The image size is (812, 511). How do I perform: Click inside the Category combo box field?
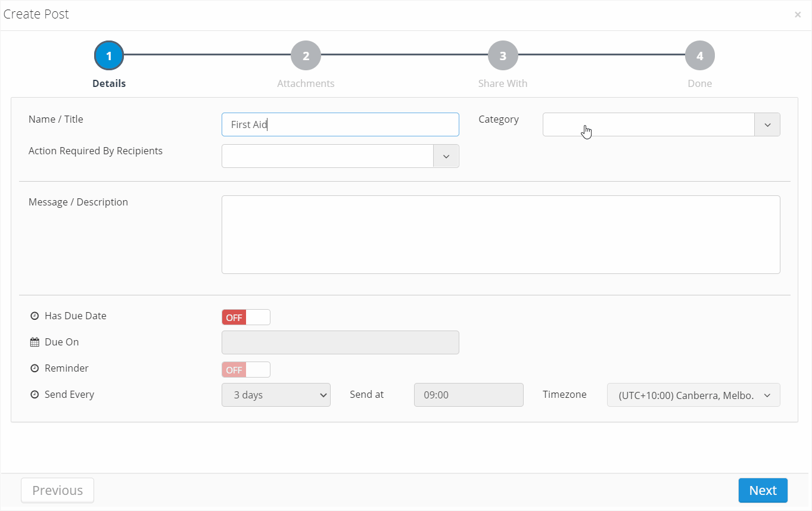click(x=649, y=124)
